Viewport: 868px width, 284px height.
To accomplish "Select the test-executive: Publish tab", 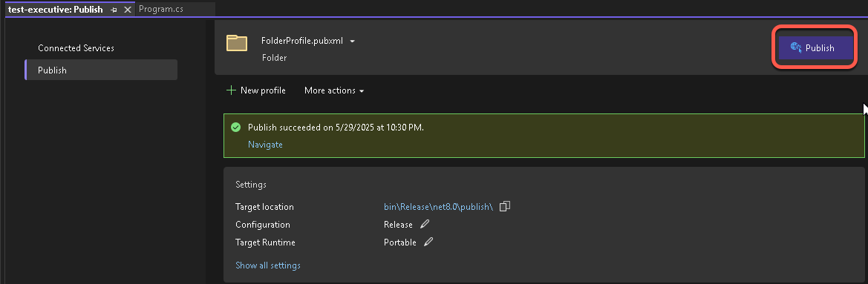I will [x=56, y=10].
